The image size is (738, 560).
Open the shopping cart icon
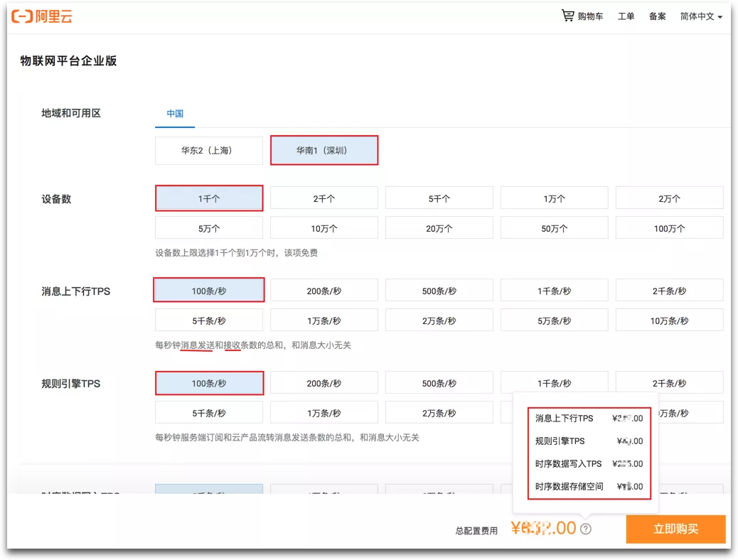coord(567,16)
